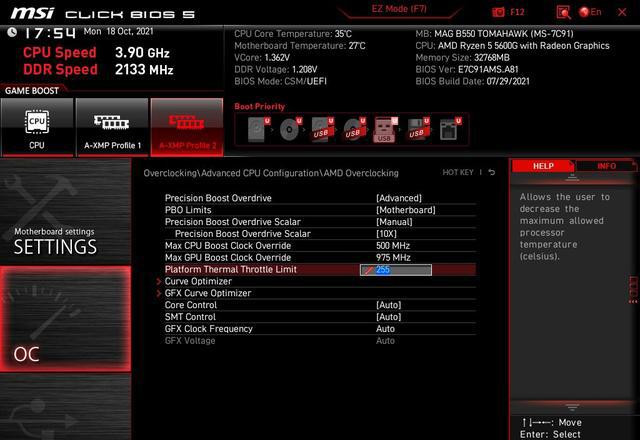The height and width of the screenshot is (440, 640).
Task: Expand the GFX Curve Optimizer submenu
Action: [208, 294]
